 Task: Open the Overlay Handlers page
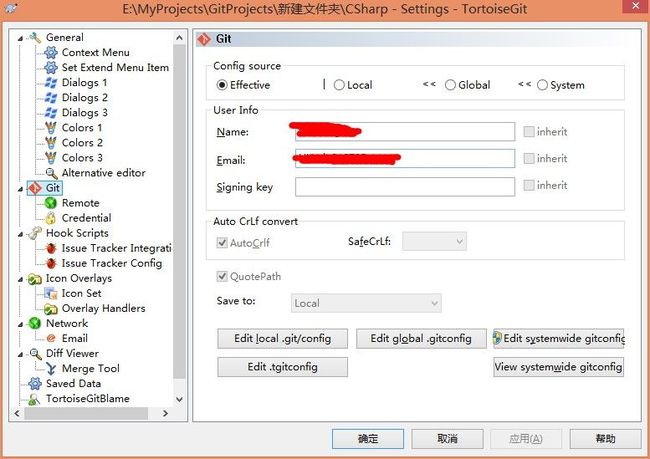tap(104, 308)
